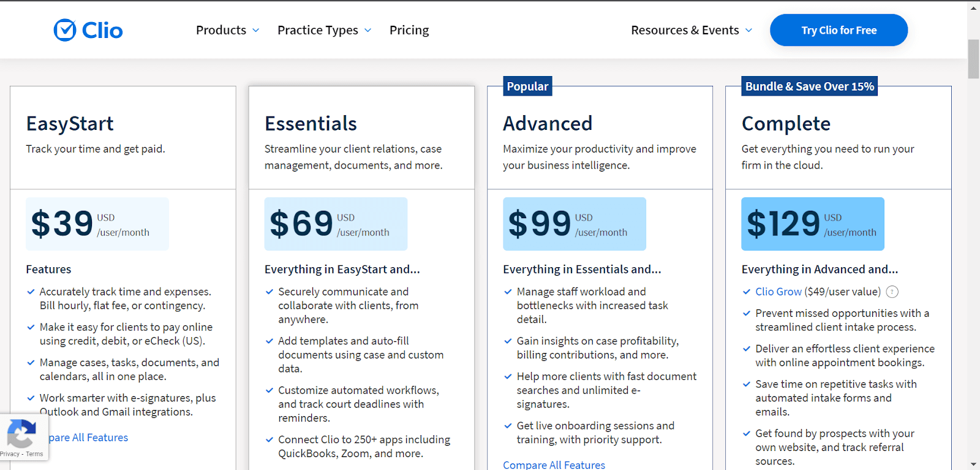Click the "Popular" badge on Advanced plan
The image size is (980, 470).
click(x=527, y=86)
